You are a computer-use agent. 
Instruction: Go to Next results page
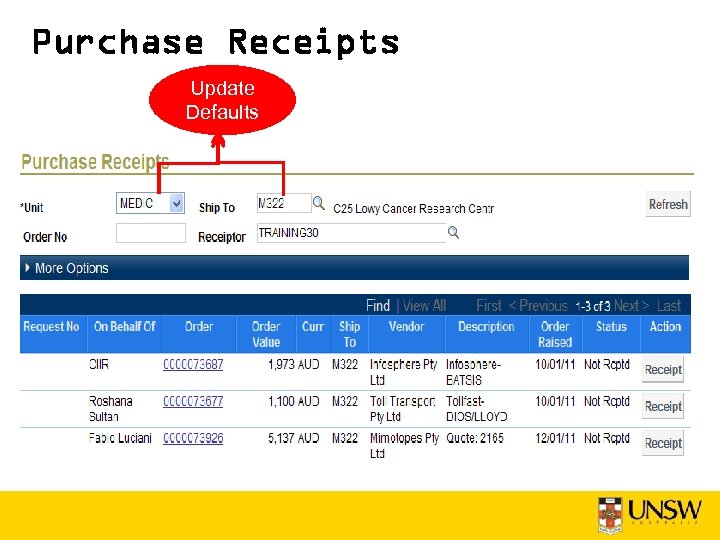pyautogui.click(x=631, y=306)
